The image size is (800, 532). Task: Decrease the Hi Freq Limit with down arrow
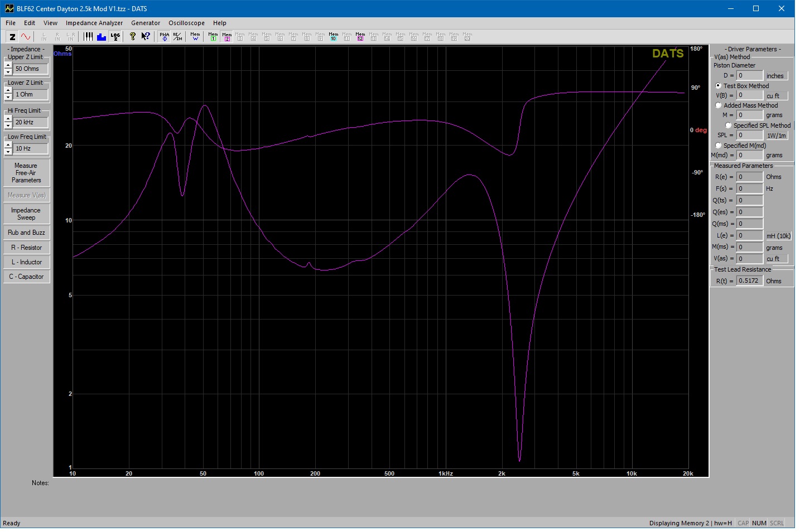tap(8, 125)
